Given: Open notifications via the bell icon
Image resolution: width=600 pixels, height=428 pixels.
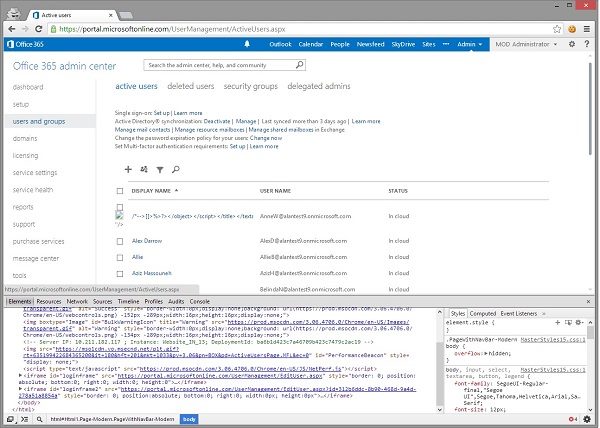Looking at the screenshot, I should [247, 44].
